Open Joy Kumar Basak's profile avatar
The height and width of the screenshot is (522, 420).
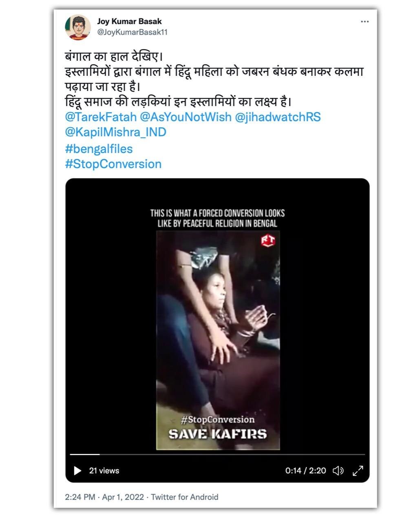[77, 27]
